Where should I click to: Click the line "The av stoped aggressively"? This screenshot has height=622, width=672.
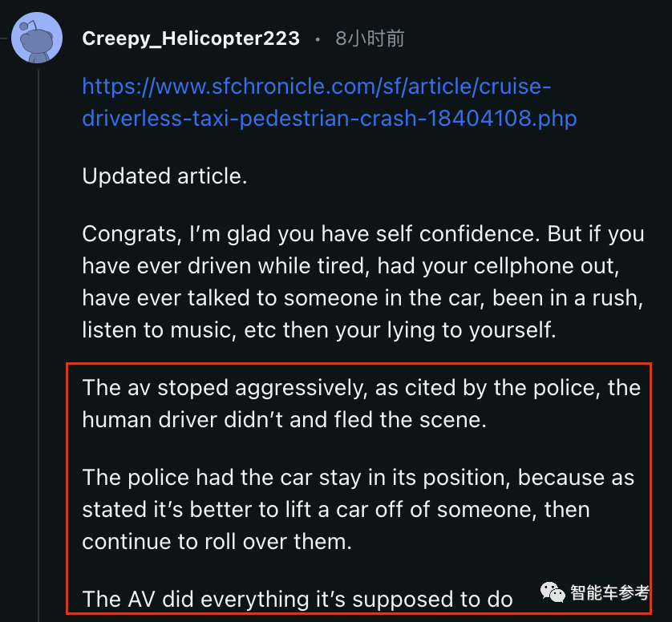pyautogui.click(x=361, y=388)
